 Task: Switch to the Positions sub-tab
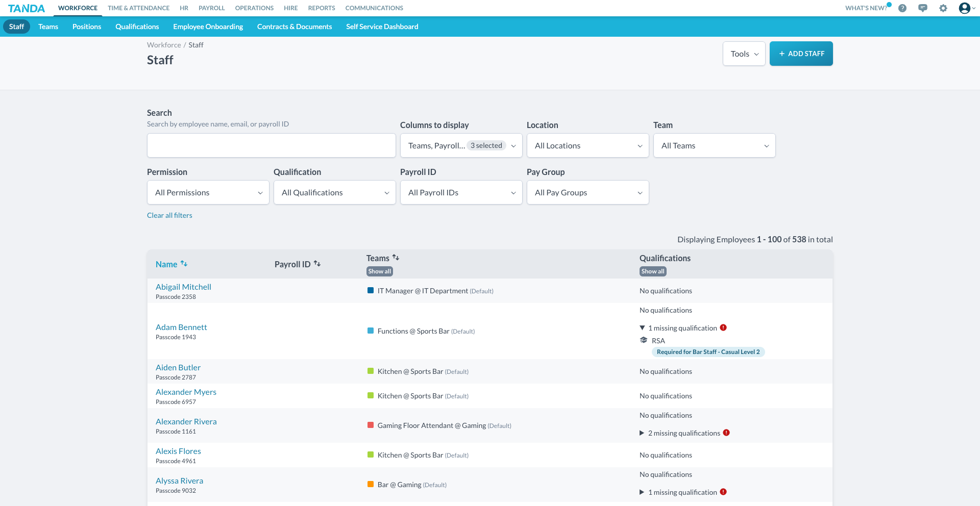(x=87, y=27)
